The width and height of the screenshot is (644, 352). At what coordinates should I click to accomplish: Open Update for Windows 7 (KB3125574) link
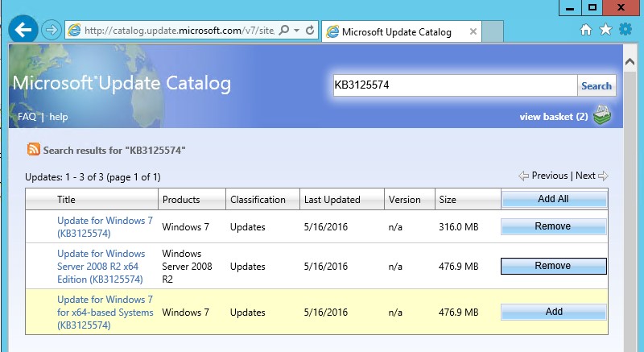point(105,226)
